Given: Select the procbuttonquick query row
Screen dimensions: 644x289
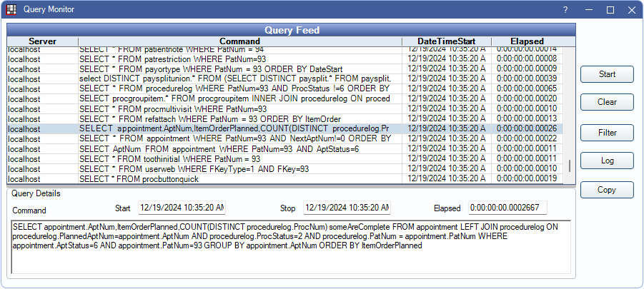Looking at the screenshot, I should point(239,178).
